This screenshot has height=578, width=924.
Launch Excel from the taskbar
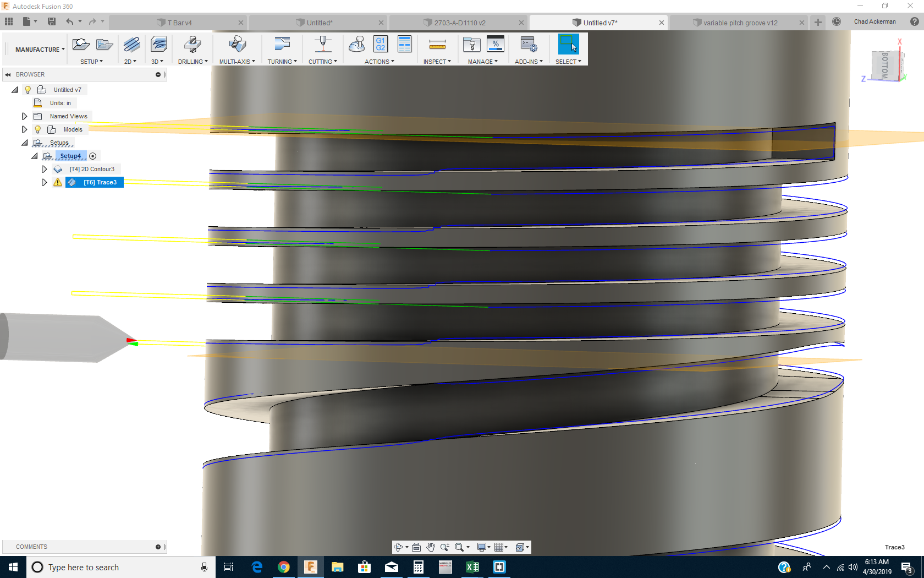[x=472, y=567]
